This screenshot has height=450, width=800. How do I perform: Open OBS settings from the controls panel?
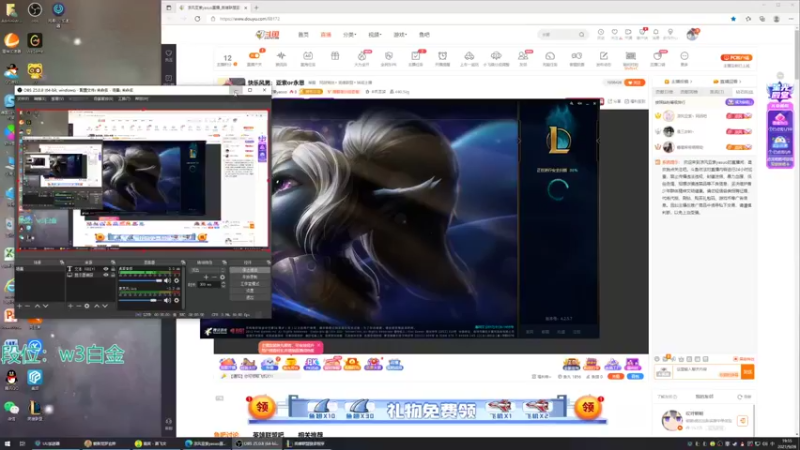pyautogui.click(x=249, y=290)
